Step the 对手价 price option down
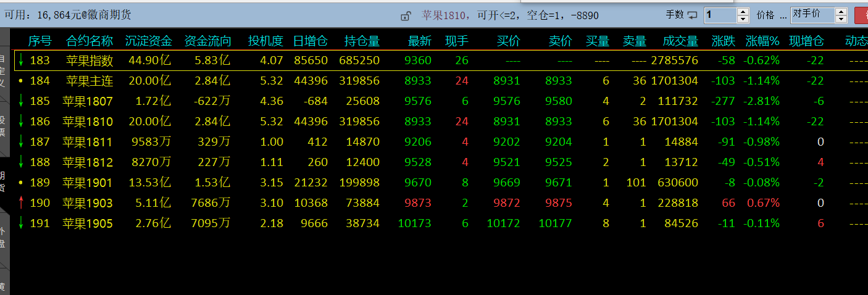 point(841,19)
